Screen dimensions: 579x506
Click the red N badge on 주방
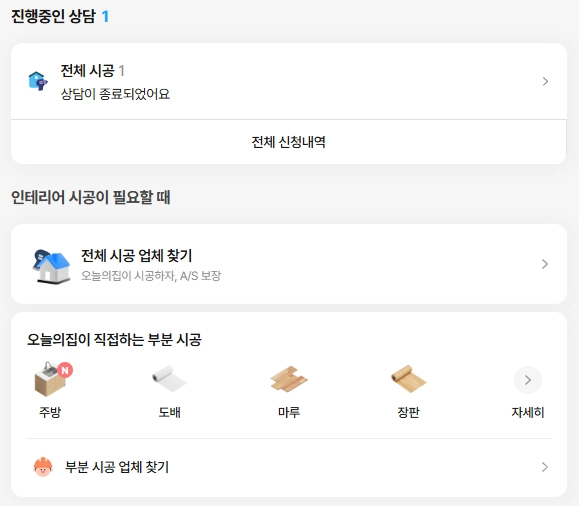click(x=65, y=370)
